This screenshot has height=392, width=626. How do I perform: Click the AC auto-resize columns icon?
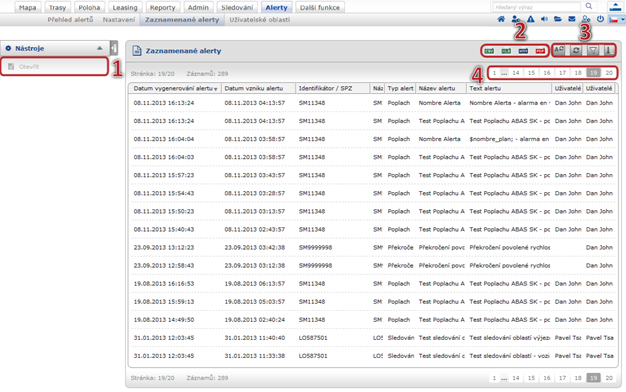click(559, 50)
